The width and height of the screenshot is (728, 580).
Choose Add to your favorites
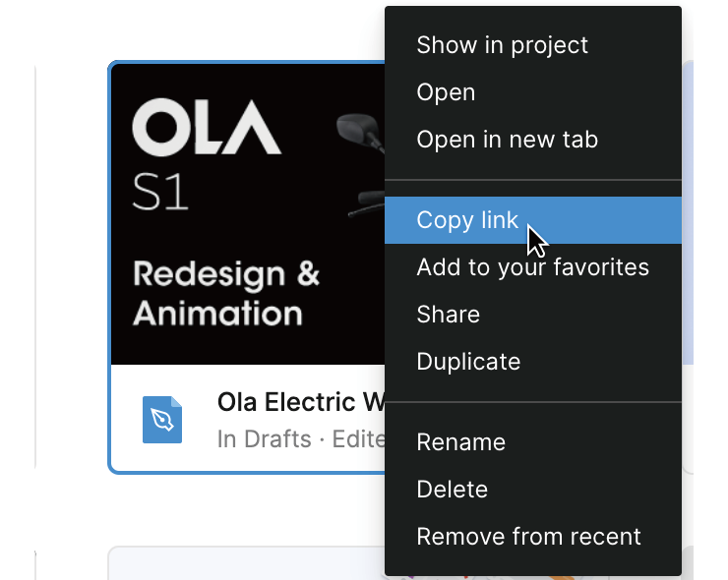pos(533,267)
